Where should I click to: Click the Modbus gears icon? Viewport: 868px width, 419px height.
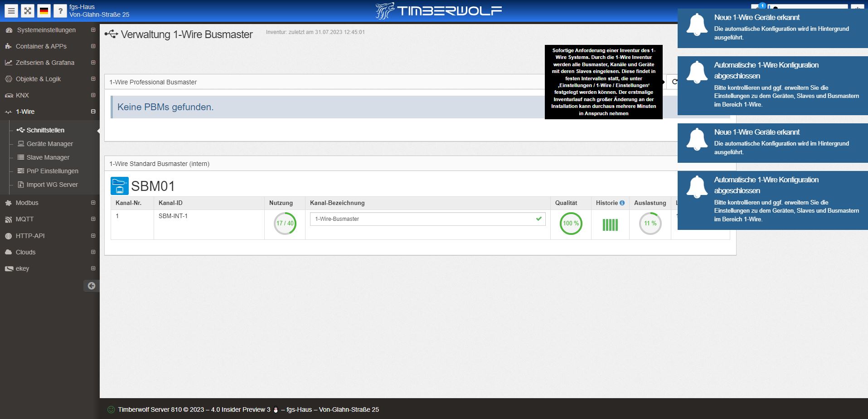click(x=8, y=203)
